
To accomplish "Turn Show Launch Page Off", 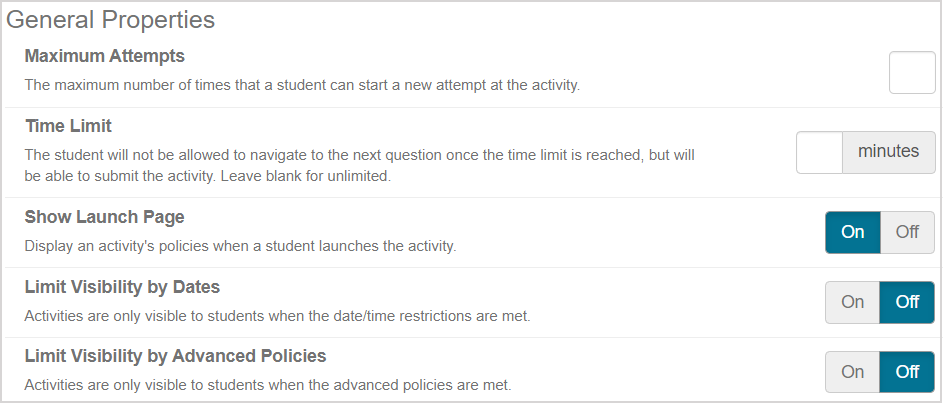I will click(x=907, y=232).
